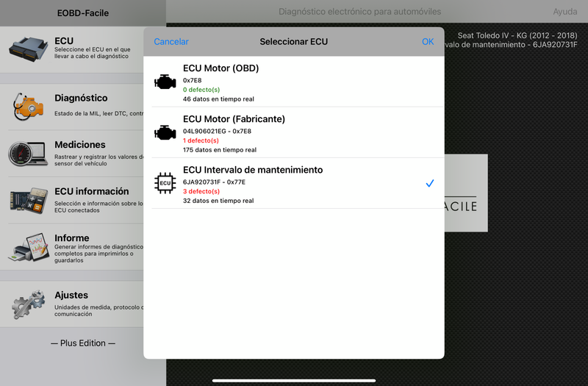588x386 pixels.
Task: Click the '04L906021EG - 0x7E8' identifier
Action: 217,132
